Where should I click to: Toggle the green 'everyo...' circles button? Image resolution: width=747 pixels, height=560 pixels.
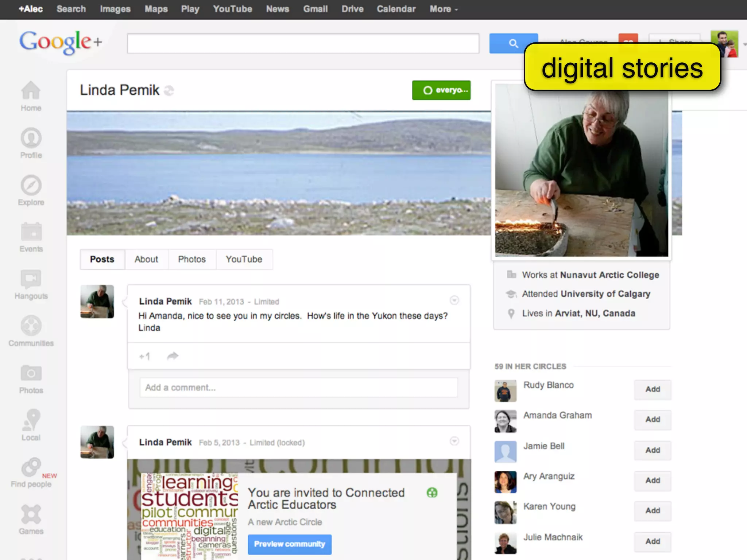[441, 90]
